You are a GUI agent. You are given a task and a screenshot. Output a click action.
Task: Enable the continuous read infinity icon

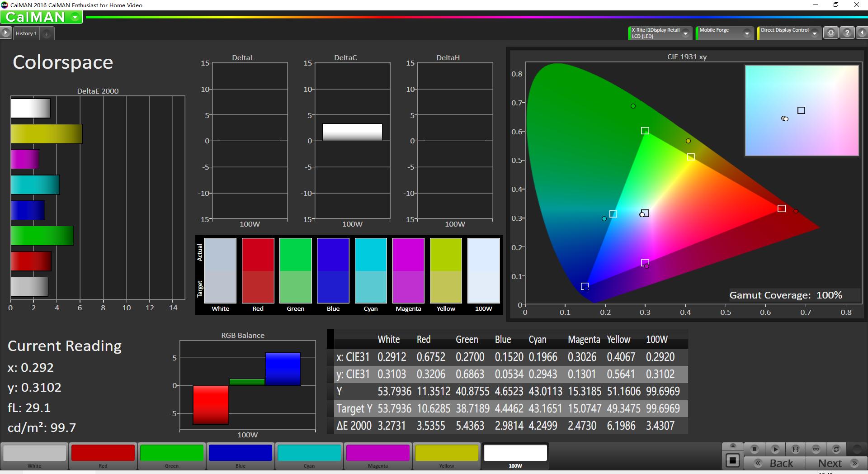click(x=816, y=449)
